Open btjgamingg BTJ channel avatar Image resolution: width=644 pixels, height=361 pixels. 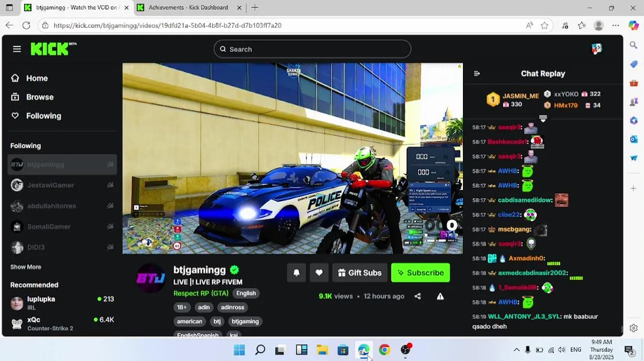click(x=151, y=278)
